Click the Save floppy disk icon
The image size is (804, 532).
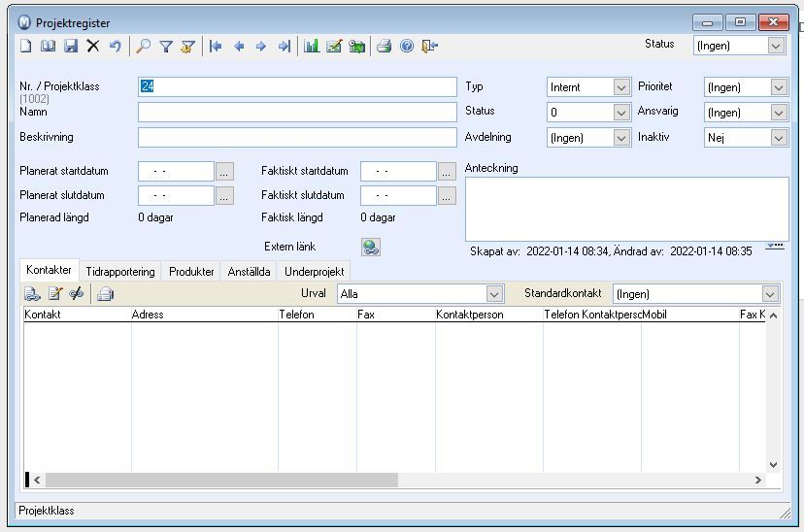tap(71, 47)
